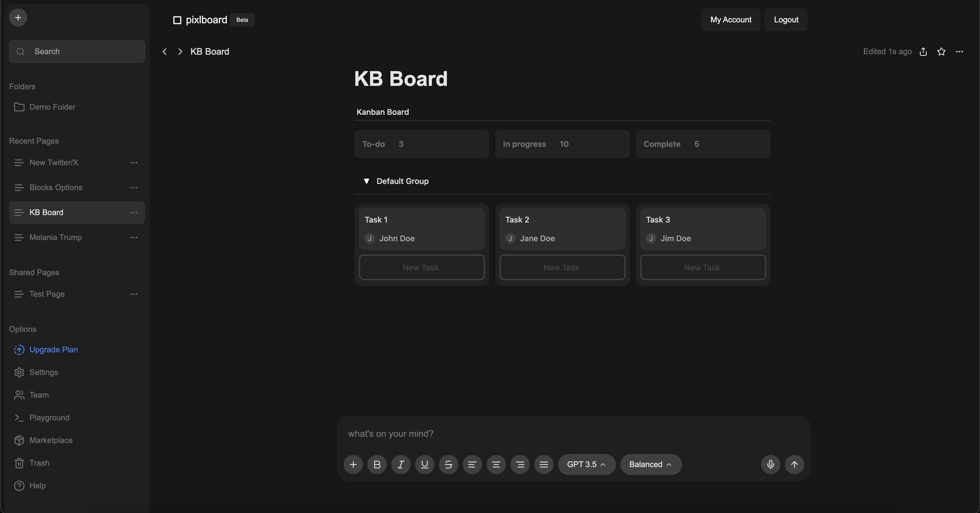This screenshot has height=513, width=980.
Task: Click the star icon to favorite page
Action: [x=941, y=52]
